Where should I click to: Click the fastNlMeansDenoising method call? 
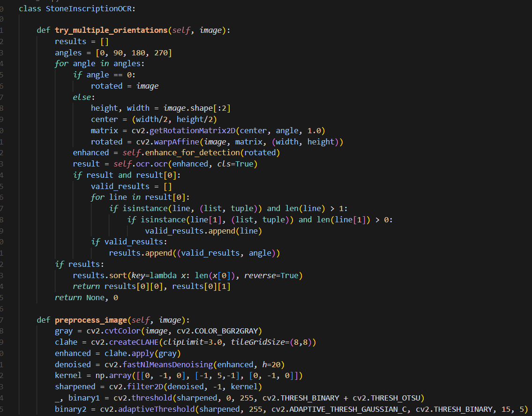coord(168,364)
